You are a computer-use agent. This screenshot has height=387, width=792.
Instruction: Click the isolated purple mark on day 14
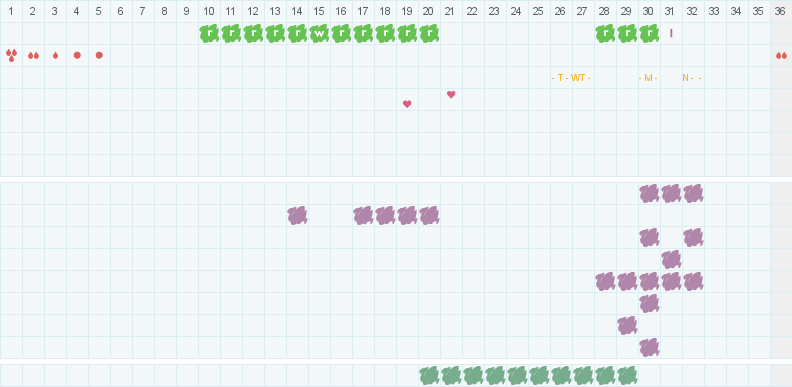[x=298, y=216]
